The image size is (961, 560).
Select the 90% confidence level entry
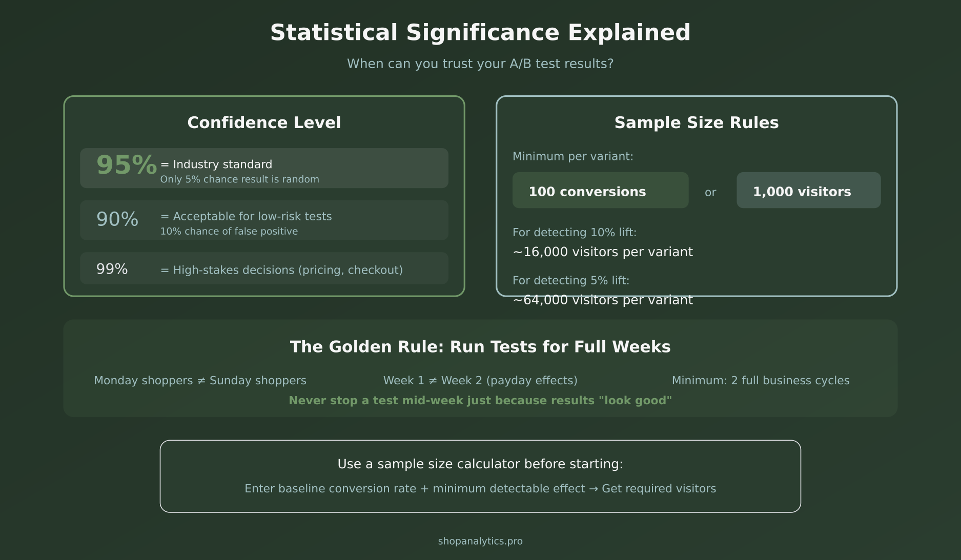263,220
